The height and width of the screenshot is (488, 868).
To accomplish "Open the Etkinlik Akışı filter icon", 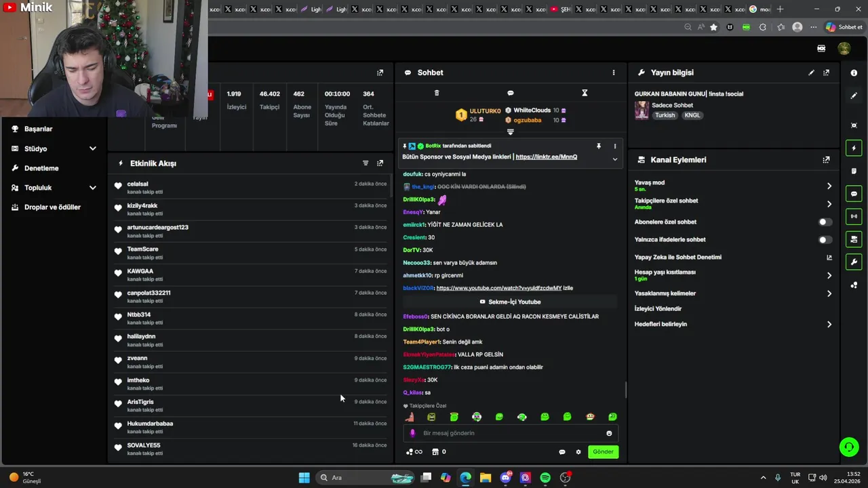I will (x=366, y=163).
